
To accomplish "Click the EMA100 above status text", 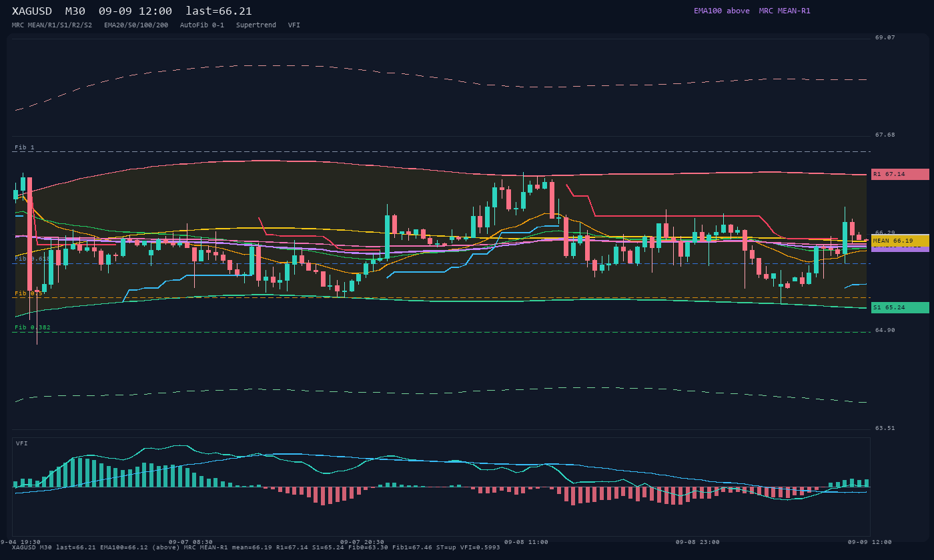I will coord(722,11).
